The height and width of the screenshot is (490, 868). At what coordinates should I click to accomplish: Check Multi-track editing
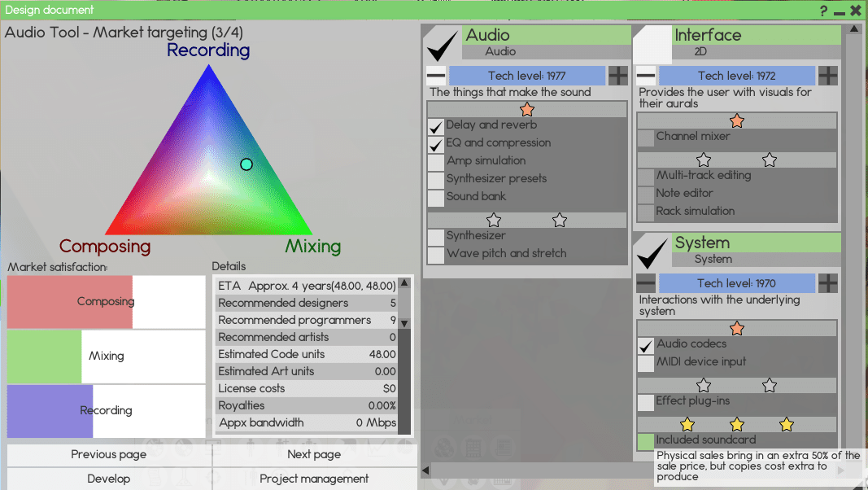pyautogui.click(x=645, y=177)
